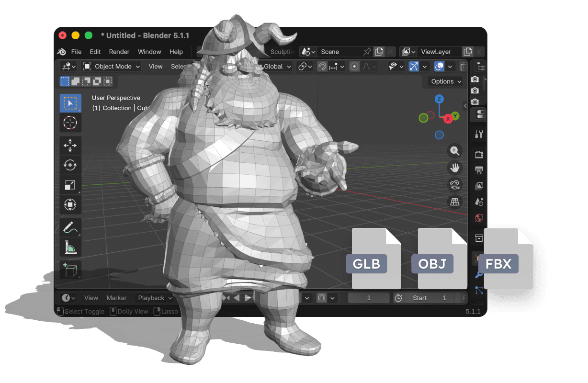Select the Select Box tool
This screenshot has width=588, height=383.
click(x=70, y=103)
